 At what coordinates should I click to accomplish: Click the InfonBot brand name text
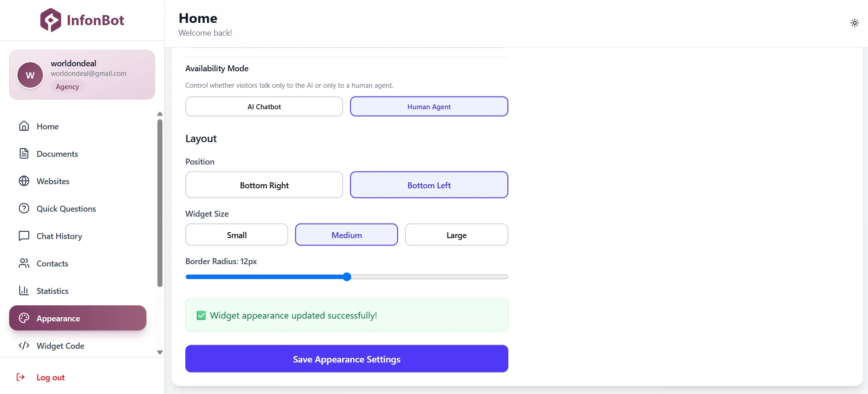click(95, 20)
